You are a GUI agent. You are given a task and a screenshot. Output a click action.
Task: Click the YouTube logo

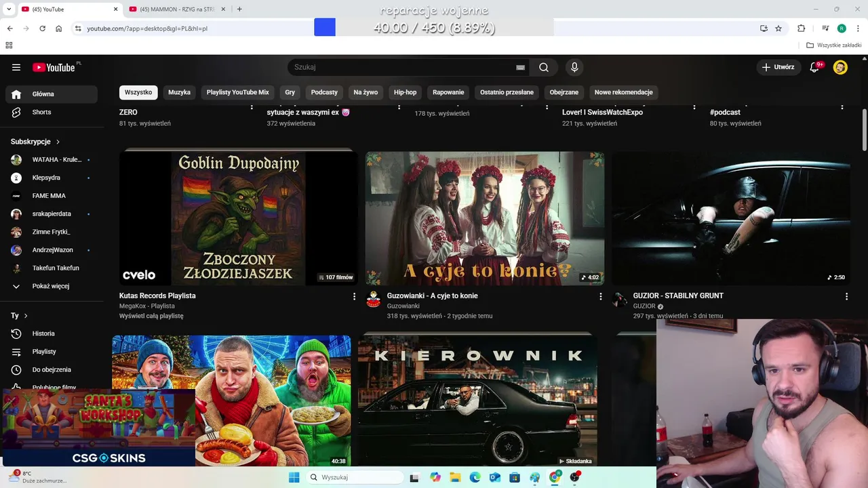pos(54,67)
